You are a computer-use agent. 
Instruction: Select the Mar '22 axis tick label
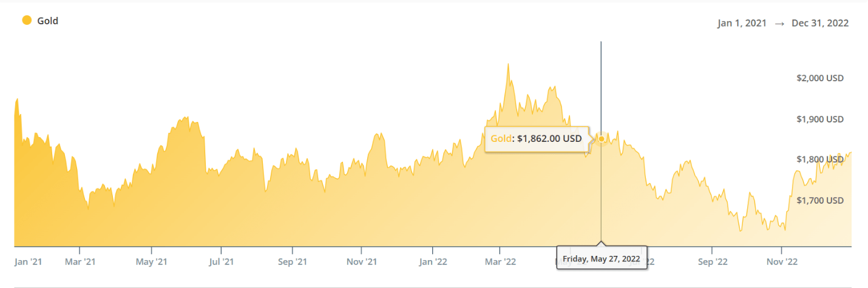500,262
